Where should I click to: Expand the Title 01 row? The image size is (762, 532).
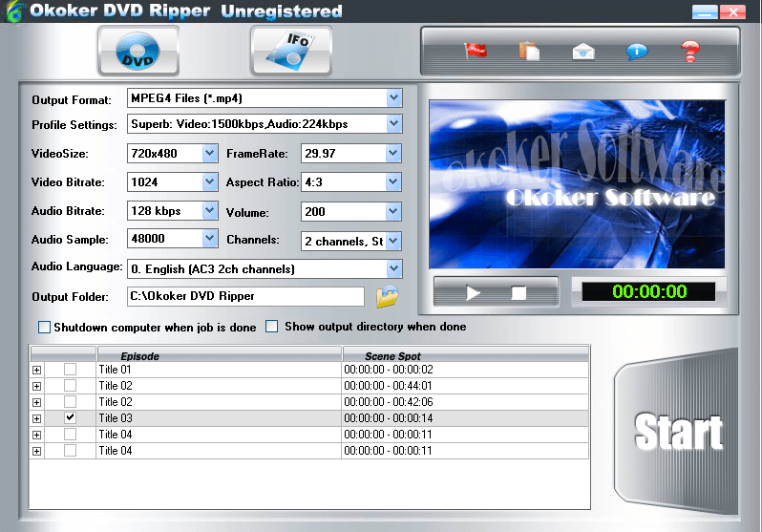pos(36,370)
